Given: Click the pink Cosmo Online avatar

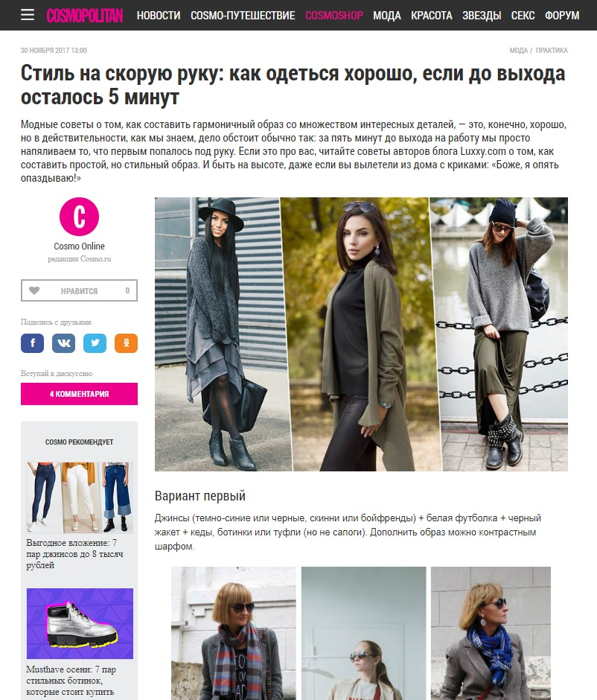Looking at the screenshot, I should pyautogui.click(x=79, y=217).
